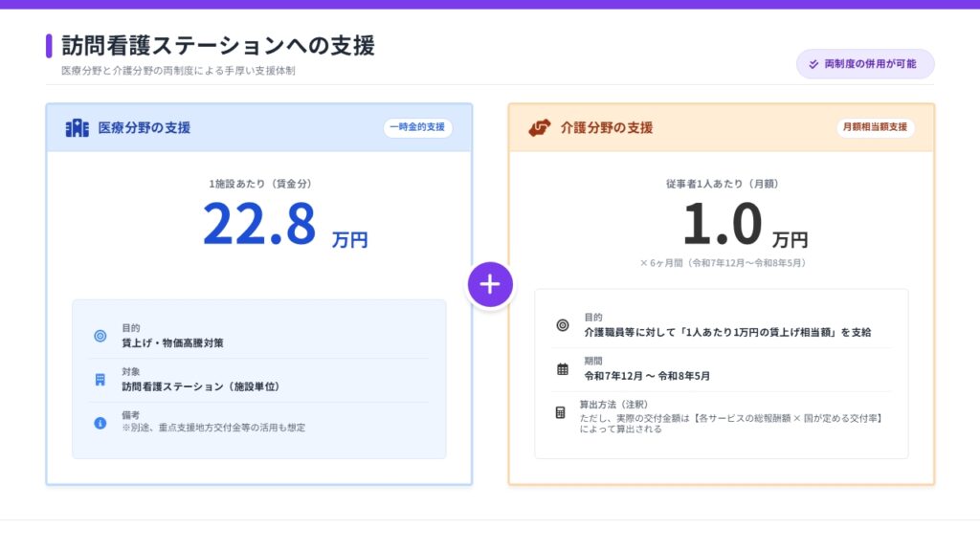Select the 介護分野の支援 header
The width and height of the screenshot is (980, 551).
pyautogui.click(x=607, y=128)
